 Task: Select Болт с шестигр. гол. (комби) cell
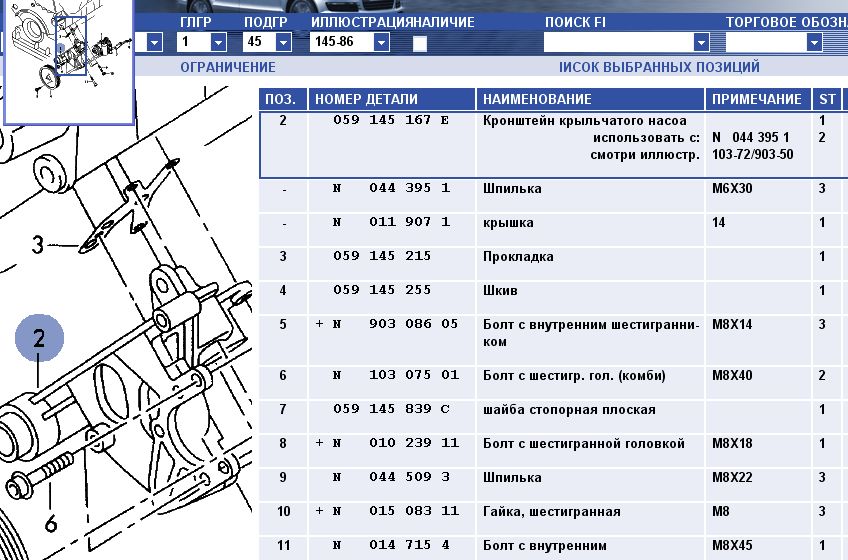[x=590, y=383]
